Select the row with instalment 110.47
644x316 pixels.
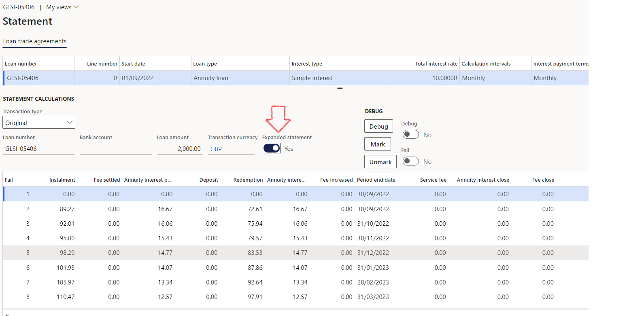point(295,297)
